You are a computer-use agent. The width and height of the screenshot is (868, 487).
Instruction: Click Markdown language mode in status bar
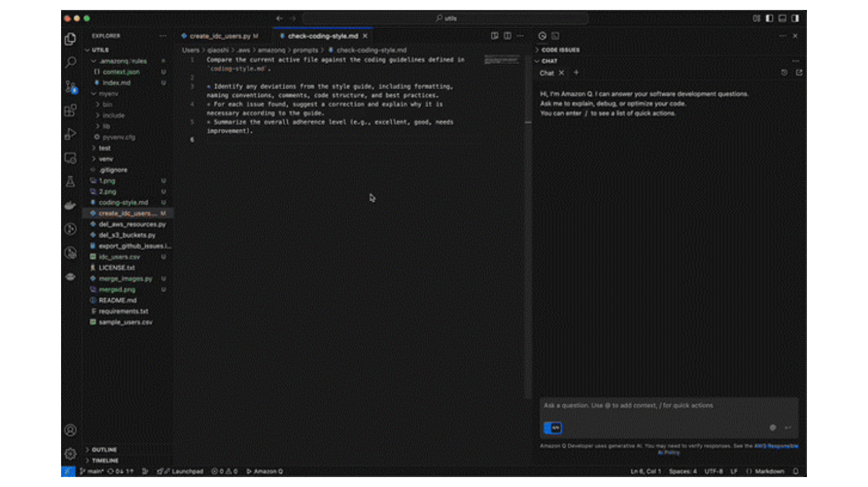point(769,471)
